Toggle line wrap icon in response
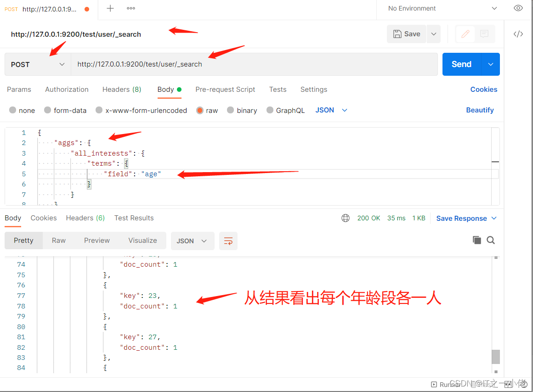 [x=228, y=241]
